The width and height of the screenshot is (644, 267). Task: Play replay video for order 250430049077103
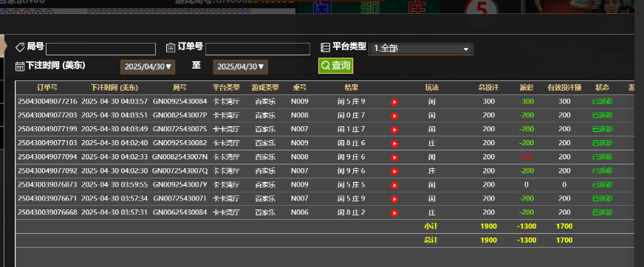394,144
